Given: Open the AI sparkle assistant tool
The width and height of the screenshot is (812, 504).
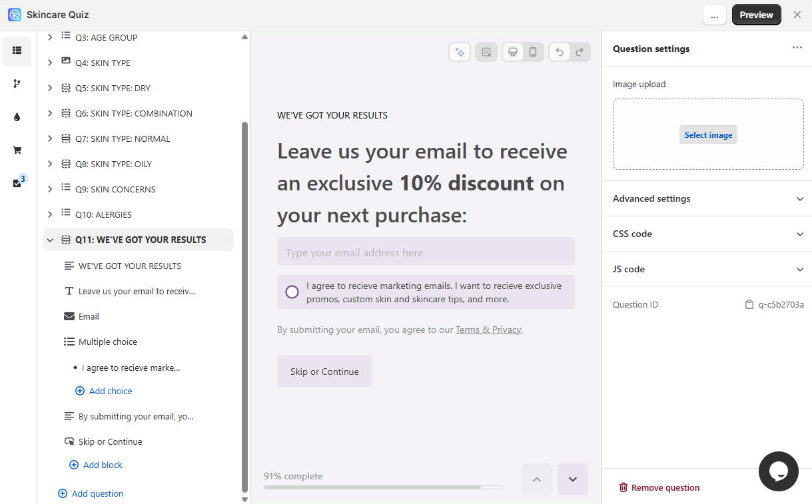Looking at the screenshot, I should pos(460,52).
